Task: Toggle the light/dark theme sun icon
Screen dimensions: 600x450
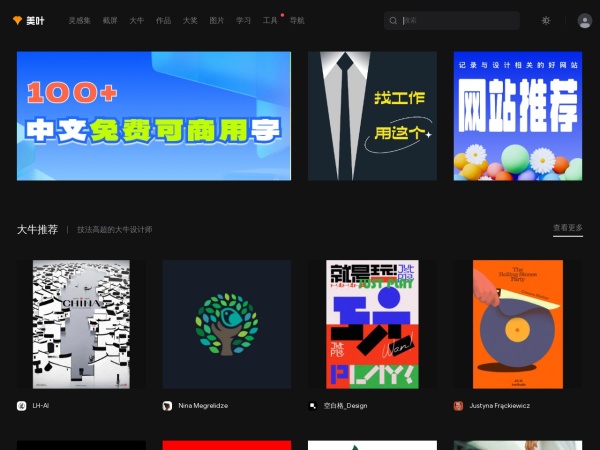Action: point(546,20)
